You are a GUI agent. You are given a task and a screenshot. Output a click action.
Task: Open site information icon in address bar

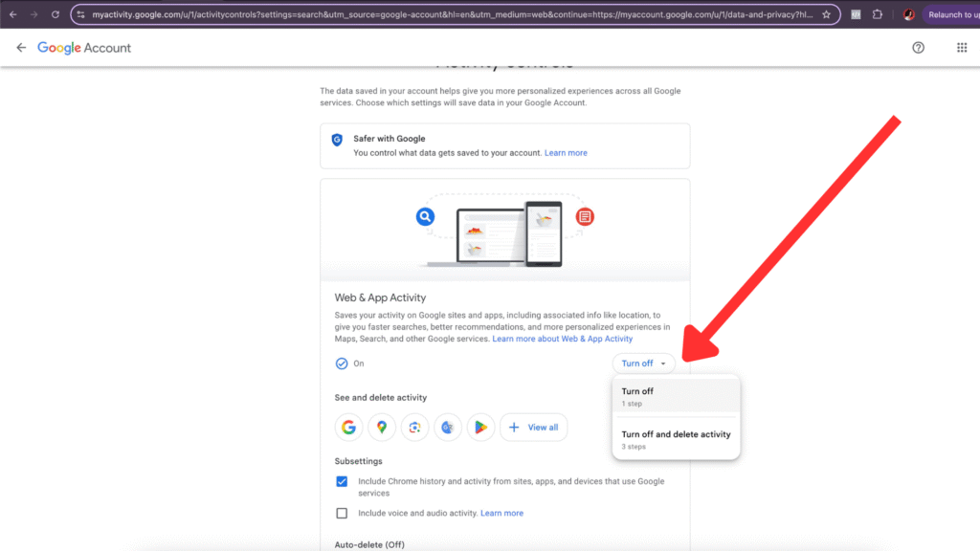coord(81,14)
